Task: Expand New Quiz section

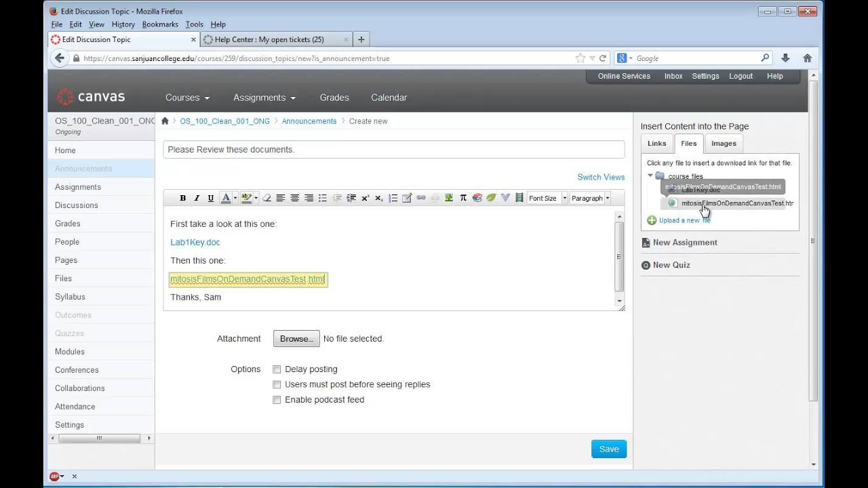Action: click(x=671, y=265)
